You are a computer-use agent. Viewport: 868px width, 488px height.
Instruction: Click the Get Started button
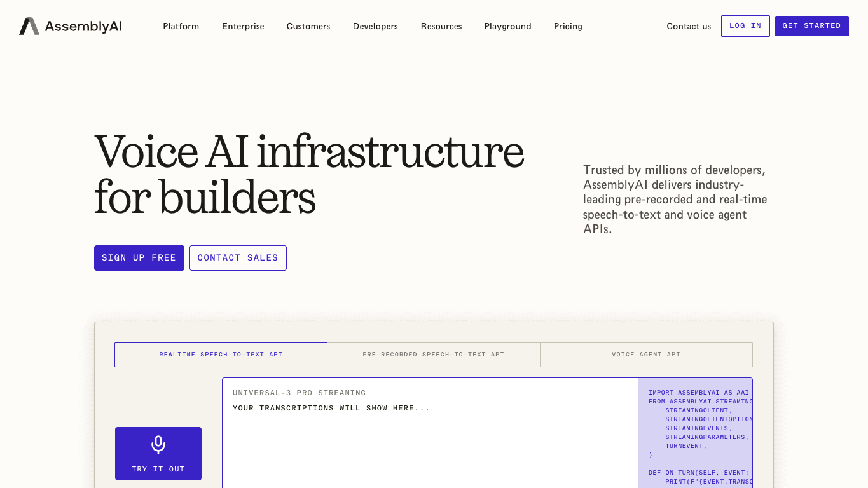tap(812, 26)
